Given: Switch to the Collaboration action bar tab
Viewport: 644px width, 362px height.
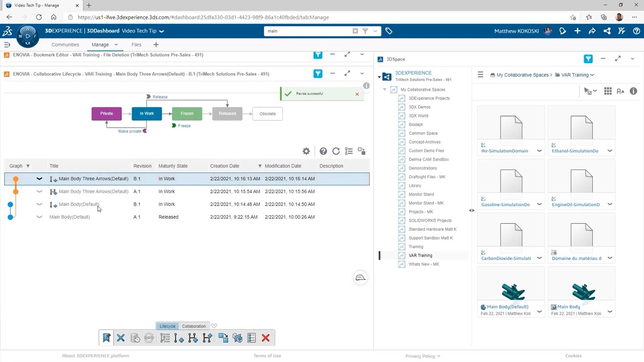Looking at the screenshot, I should [194, 326].
